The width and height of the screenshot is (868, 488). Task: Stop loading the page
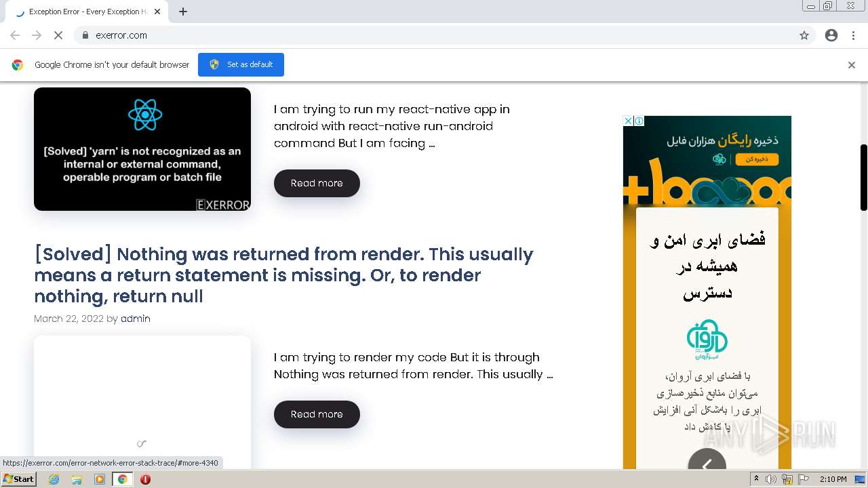58,35
